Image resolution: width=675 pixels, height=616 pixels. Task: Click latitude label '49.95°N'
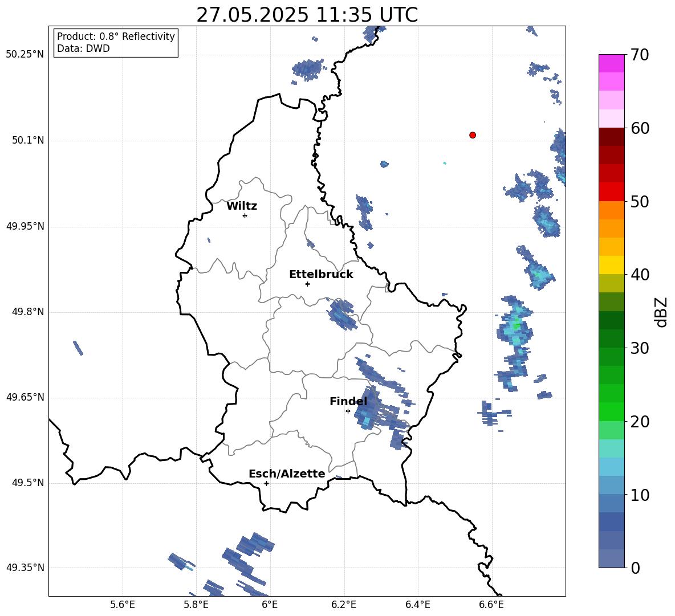point(25,226)
